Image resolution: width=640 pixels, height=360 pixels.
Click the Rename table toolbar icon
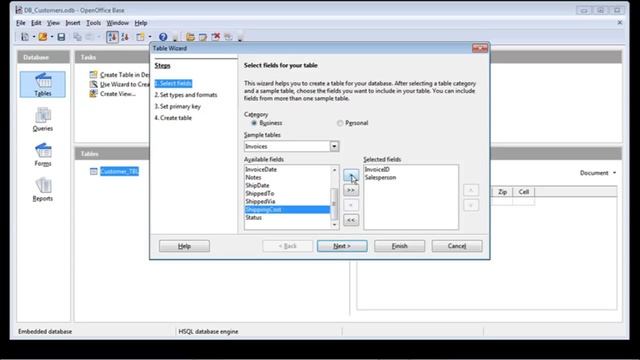[x=229, y=37]
